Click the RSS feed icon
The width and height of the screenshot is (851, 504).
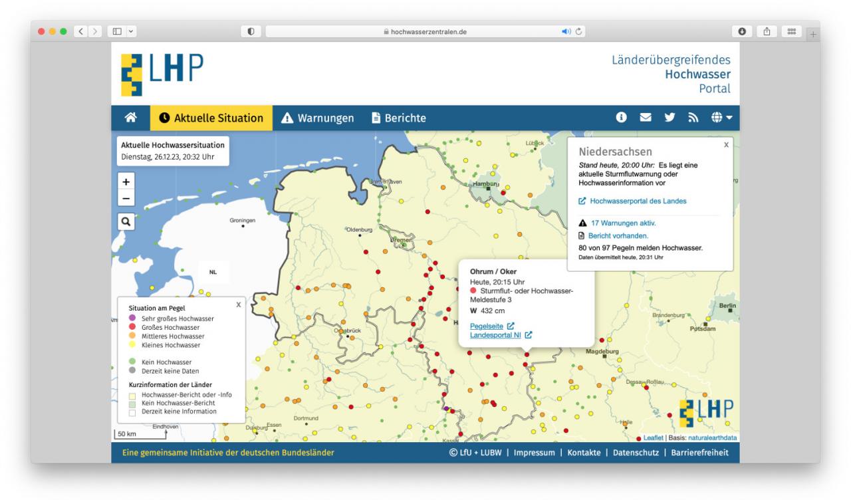[691, 118]
